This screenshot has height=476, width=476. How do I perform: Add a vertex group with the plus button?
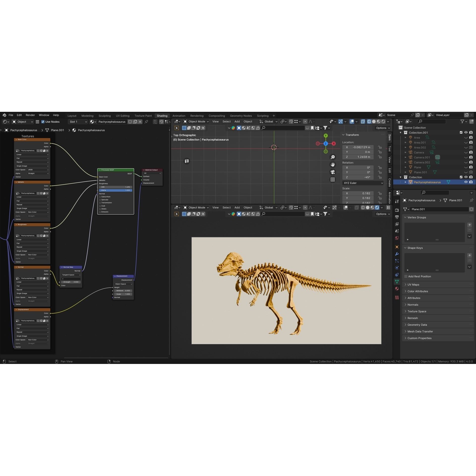(470, 225)
